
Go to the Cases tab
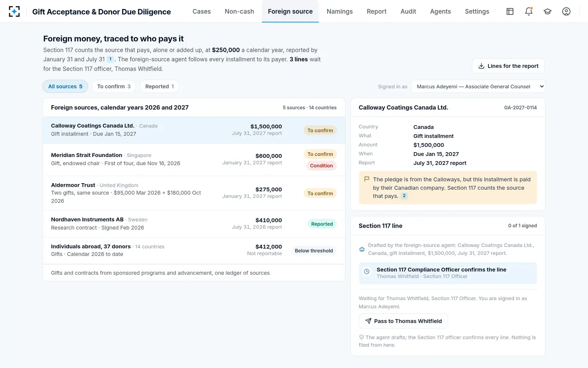[x=202, y=11]
